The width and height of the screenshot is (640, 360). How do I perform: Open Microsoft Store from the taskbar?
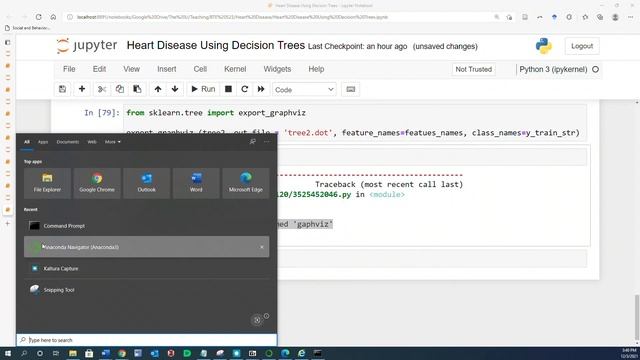pyautogui.click(x=89, y=353)
